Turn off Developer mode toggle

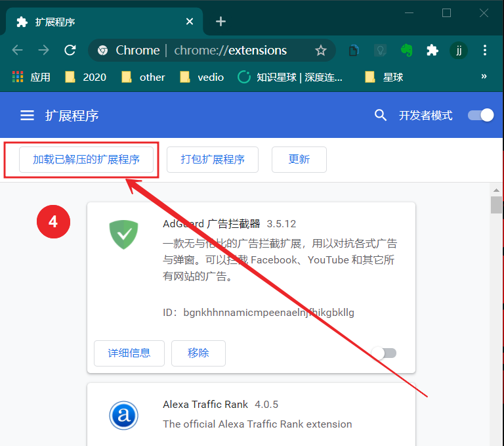pyautogui.click(x=480, y=116)
